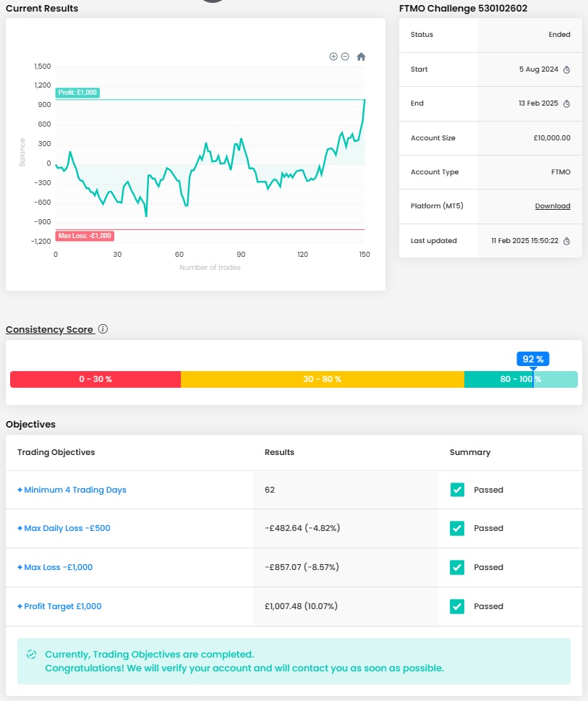The width and height of the screenshot is (588, 701).
Task: Click the Objectives heading
Action: click(x=31, y=424)
